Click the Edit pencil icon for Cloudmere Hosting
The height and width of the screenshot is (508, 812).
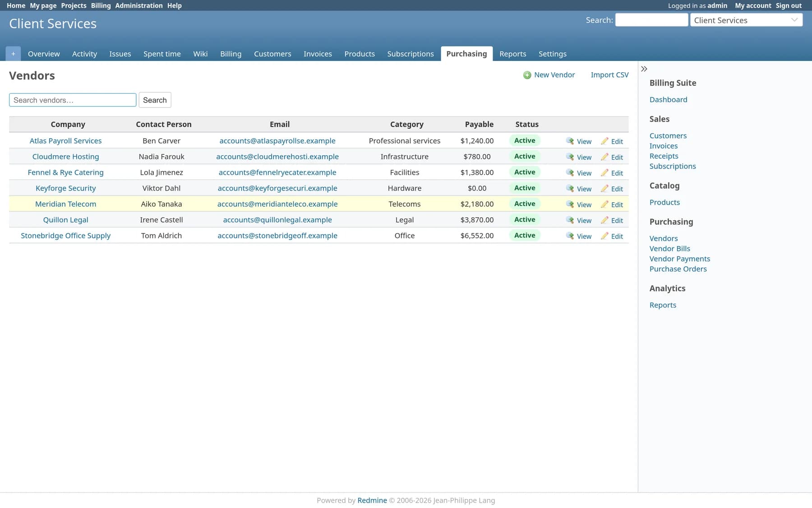(x=604, y=157)
